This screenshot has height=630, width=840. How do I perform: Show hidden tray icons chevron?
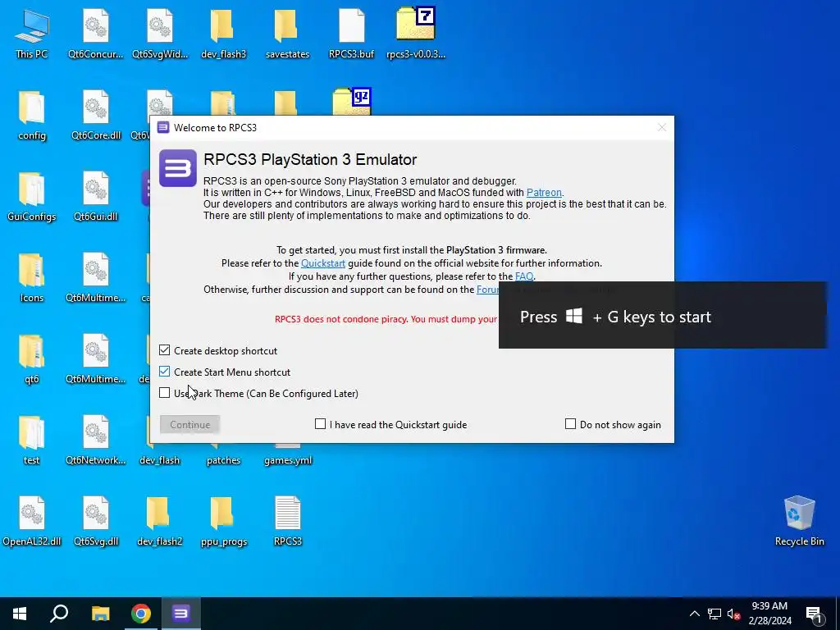tap(694, 614)
